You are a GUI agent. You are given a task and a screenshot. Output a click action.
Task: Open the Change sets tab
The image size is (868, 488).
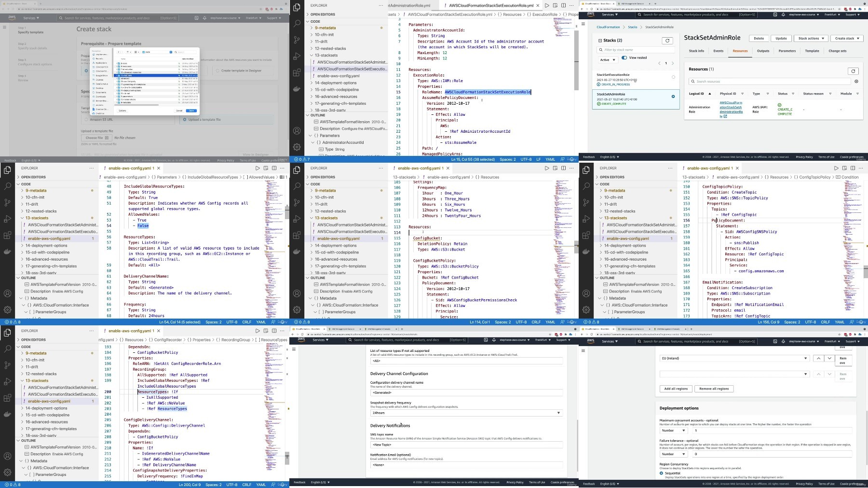(837, 51)
